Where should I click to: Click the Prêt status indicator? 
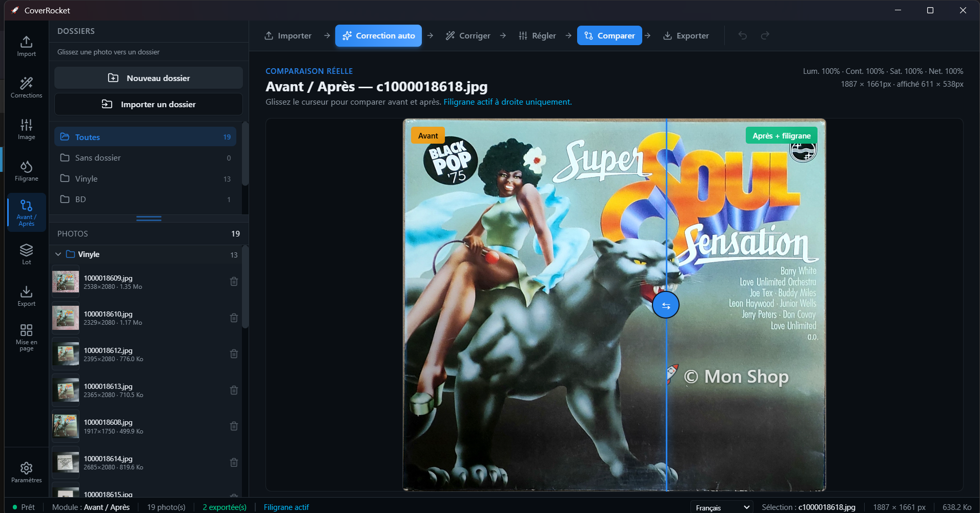24,507
